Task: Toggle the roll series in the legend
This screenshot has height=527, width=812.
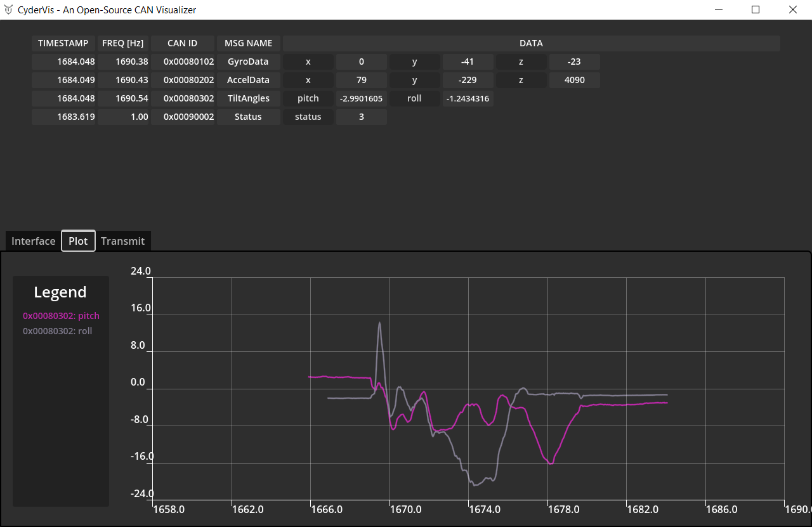Action: pos(57,331)
